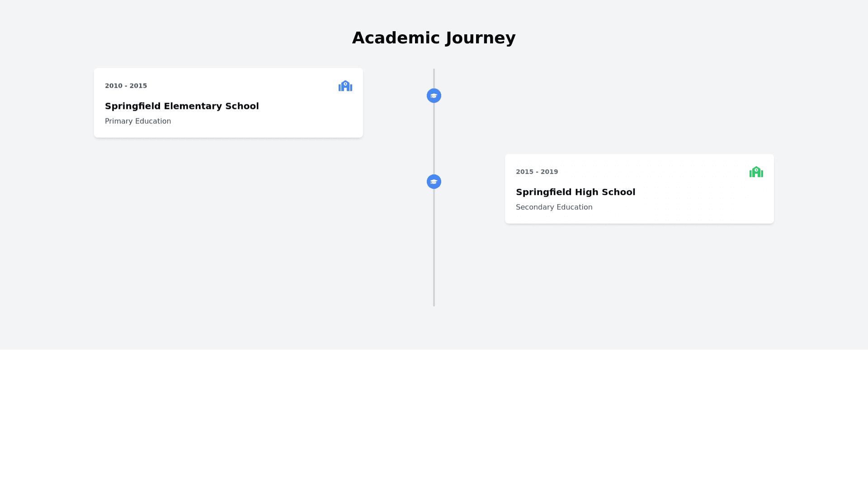Click the "Primary Education" description text

[x=138, y=121]
